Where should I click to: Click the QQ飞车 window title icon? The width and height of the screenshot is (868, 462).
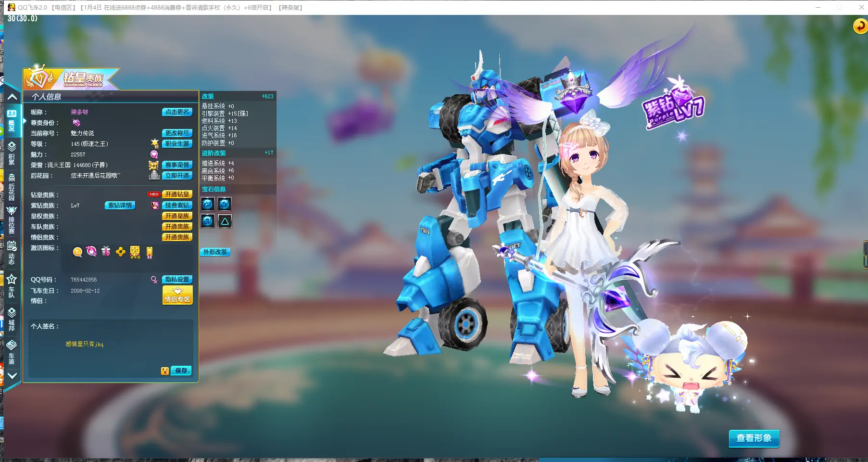pyautogui.click(x=12, y=7)
